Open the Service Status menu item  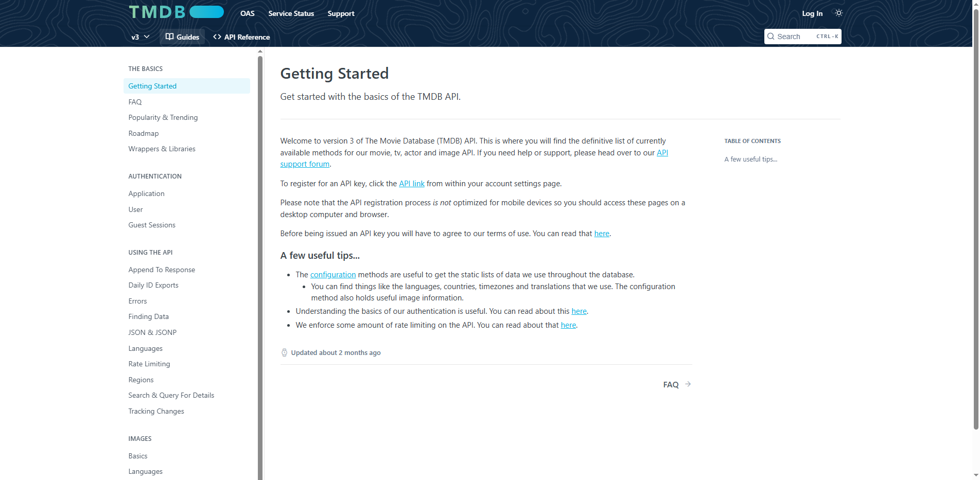(x=291, y=13)
